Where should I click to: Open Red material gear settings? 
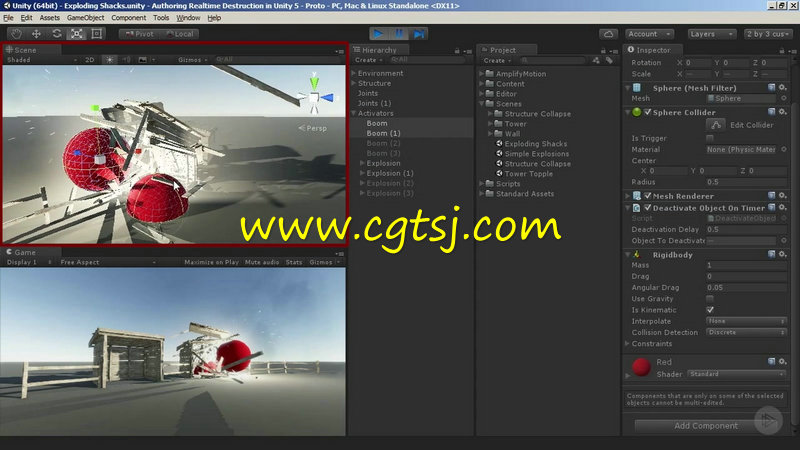782,361
